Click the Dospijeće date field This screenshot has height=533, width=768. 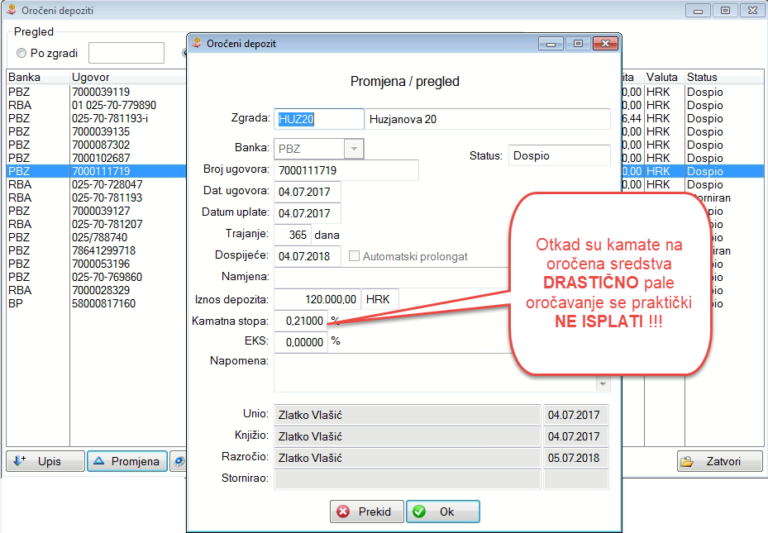307,256
